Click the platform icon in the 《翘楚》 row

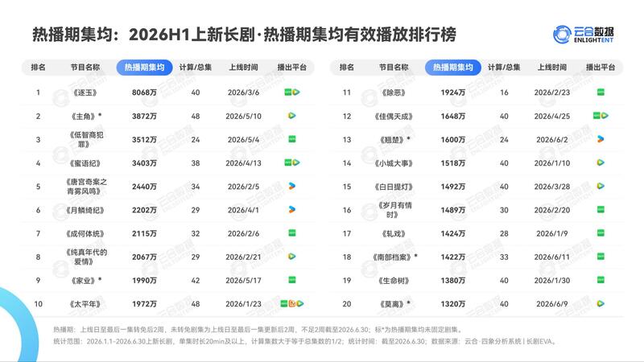[601, 139]
